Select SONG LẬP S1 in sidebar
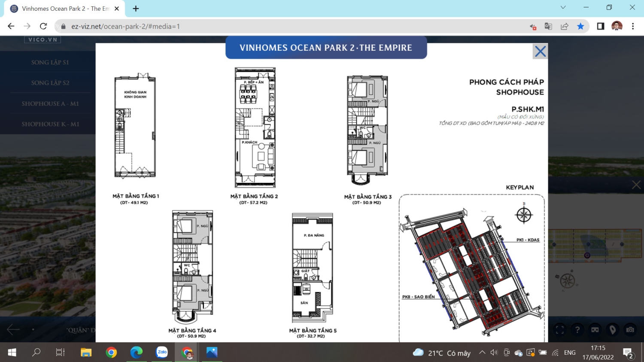 [50, 62]
